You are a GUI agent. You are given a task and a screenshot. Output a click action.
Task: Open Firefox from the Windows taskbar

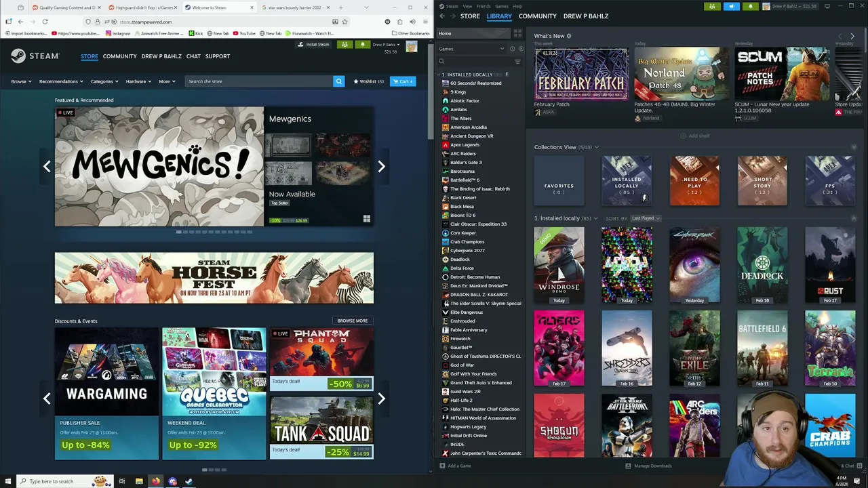point(155,481)
